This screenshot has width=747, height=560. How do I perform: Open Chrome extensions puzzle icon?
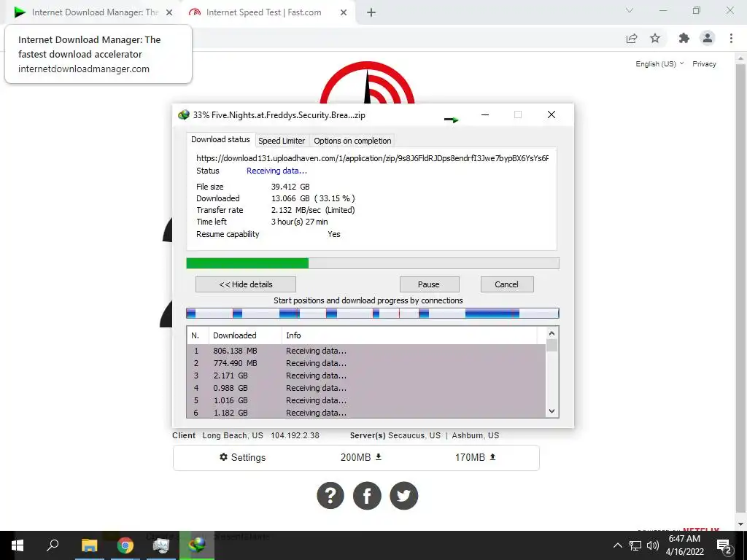[684, 38]
